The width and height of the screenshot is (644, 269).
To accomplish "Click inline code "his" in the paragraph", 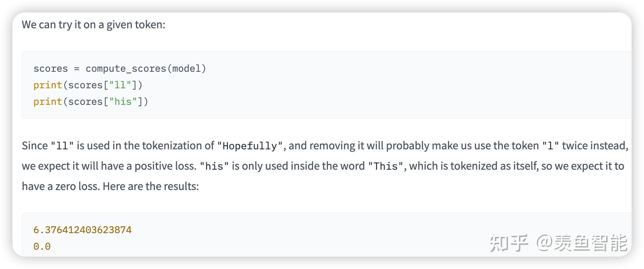I will tap(214, 166).
